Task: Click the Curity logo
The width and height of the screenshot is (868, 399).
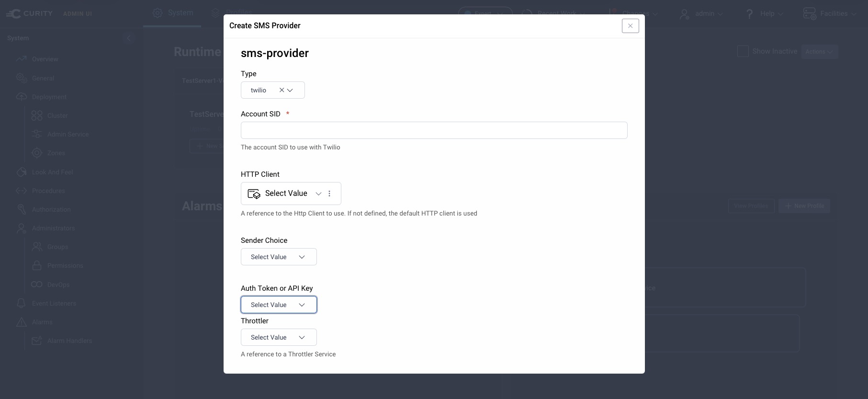Action: coord(30,13)
